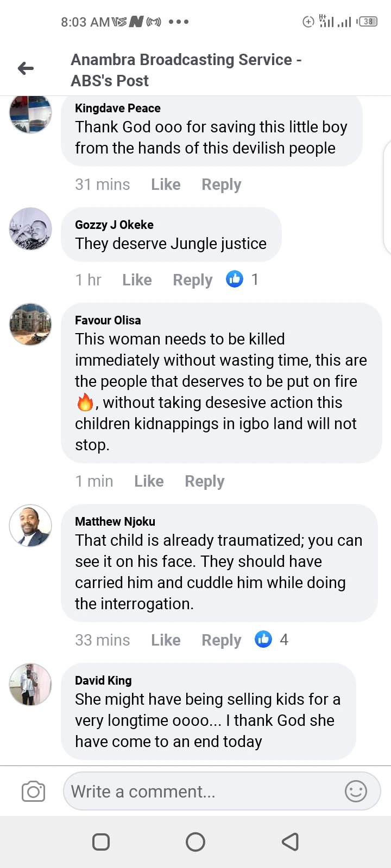The height and width of the screenshot is (868, 391).
Task: Open David King's profile name link
Action: [x=103, y=680]
